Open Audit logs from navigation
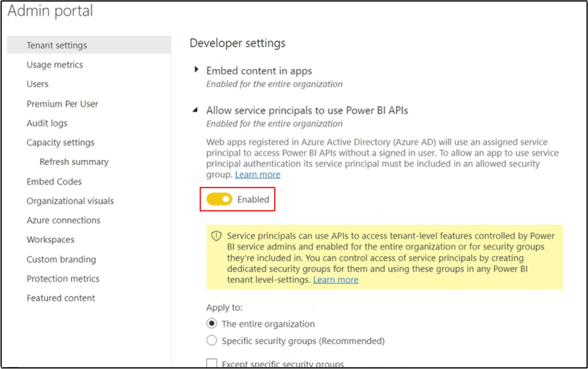 [x=47, y=123]
